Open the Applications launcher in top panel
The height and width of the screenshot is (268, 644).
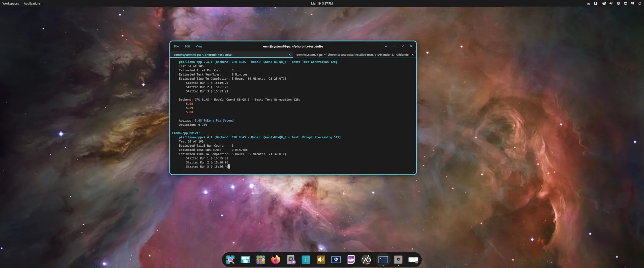coord(32,3)
